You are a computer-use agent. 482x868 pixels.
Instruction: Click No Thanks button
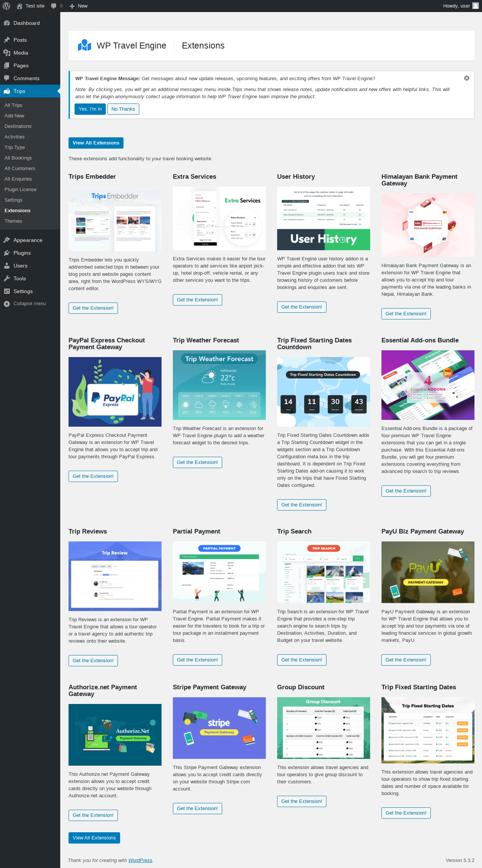tap(123, 109)
